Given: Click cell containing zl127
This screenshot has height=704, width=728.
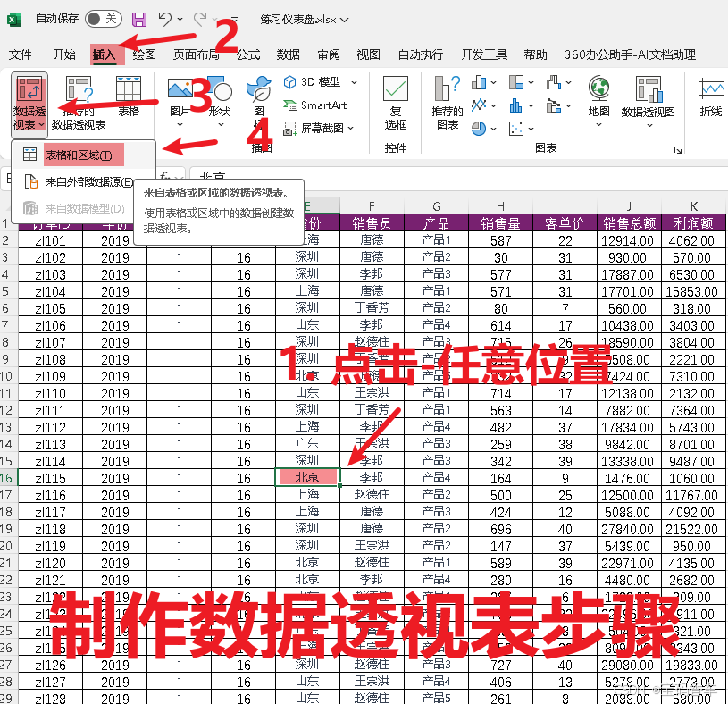Looking at the screenshot, I should click(50, 683).
